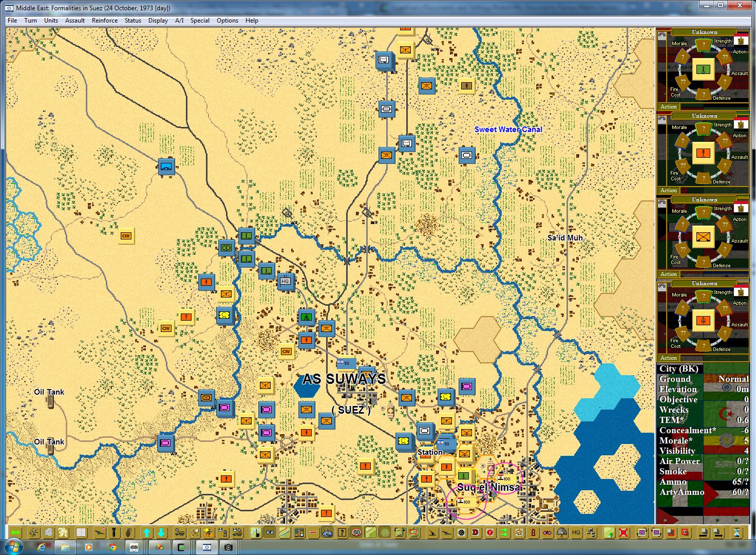Click Action under the crossed-box unit panel
This screenshot has height=555, width=756.
tap(669, 274)
